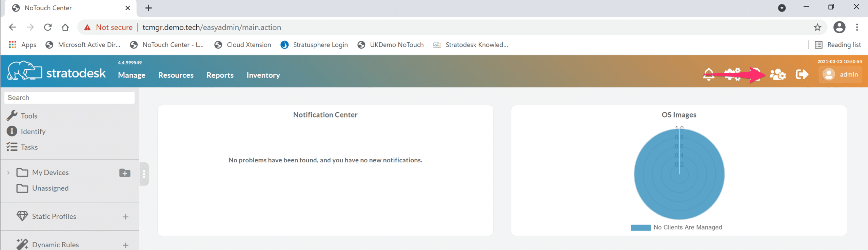Open Tools with the wrench icon
868x250 pixels.
pyautogui.click(x=12, y=115)
